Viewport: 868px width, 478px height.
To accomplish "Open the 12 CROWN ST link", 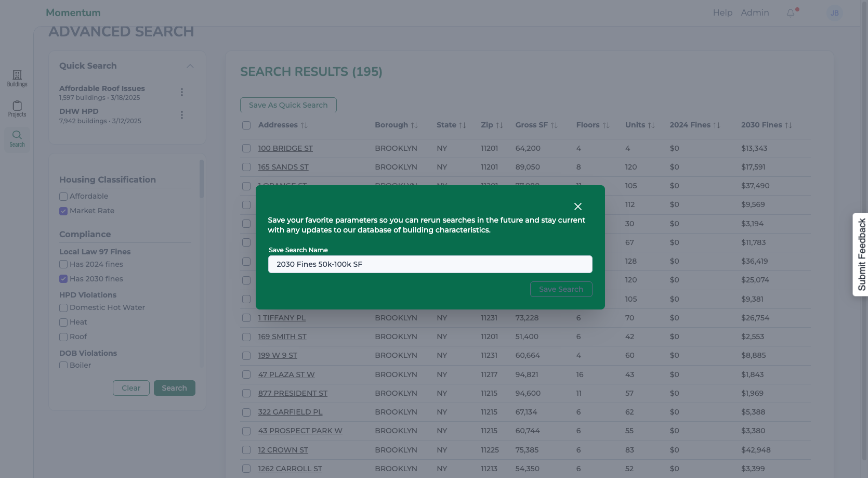I will click(283, 450).
